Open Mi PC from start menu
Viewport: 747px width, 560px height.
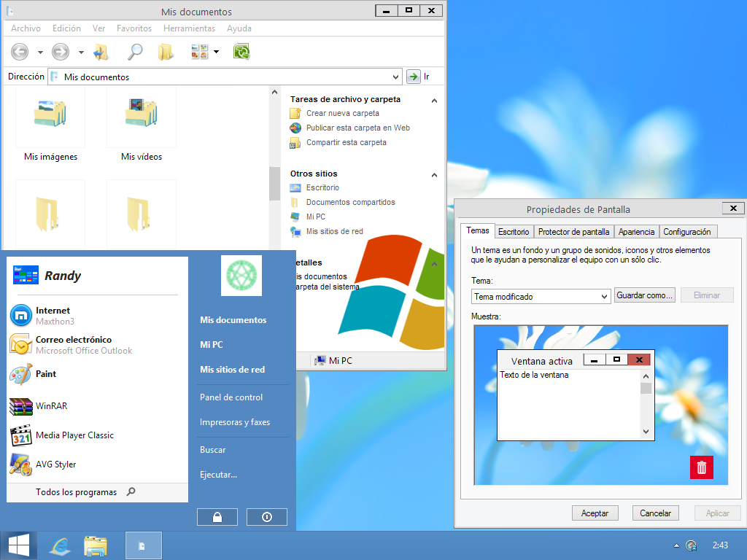[x=211, y=344]
